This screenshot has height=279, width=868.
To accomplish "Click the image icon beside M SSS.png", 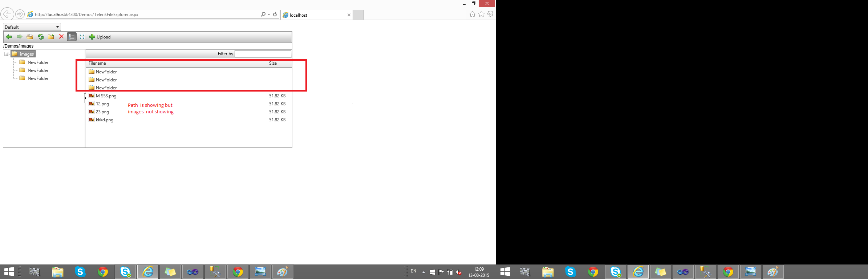I will point(92,96).
